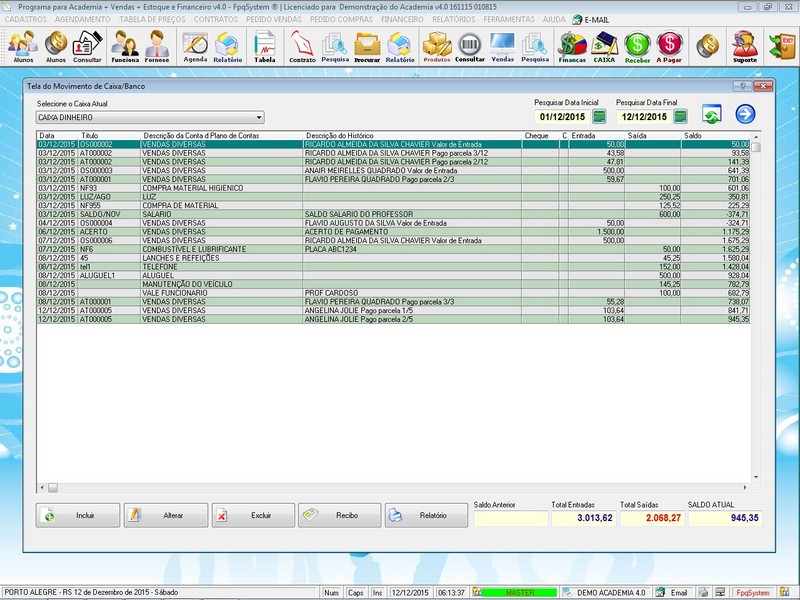Open the Data Inicial calendar picker
Image resolution: width=800 pixels, height=600 pixels.
click(x=599, y=117)
